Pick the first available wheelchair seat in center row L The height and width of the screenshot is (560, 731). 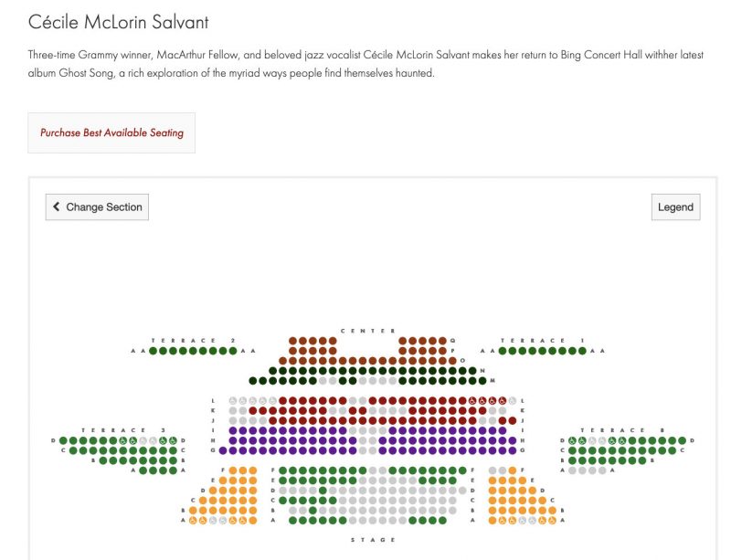click(x=472, y=400)
